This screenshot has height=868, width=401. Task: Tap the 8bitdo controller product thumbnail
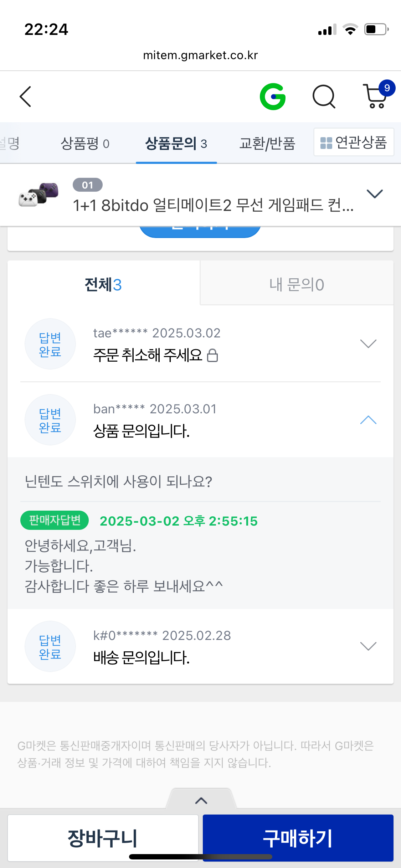tap(38, 195)
